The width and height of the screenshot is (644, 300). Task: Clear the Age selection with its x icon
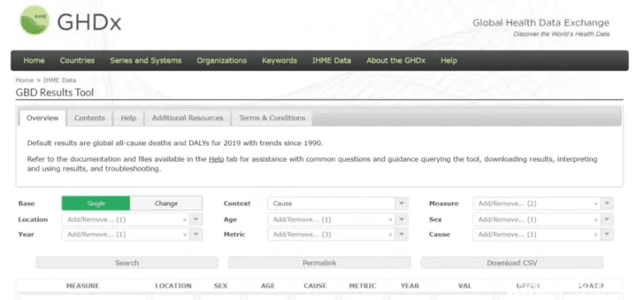pos(390,220)
